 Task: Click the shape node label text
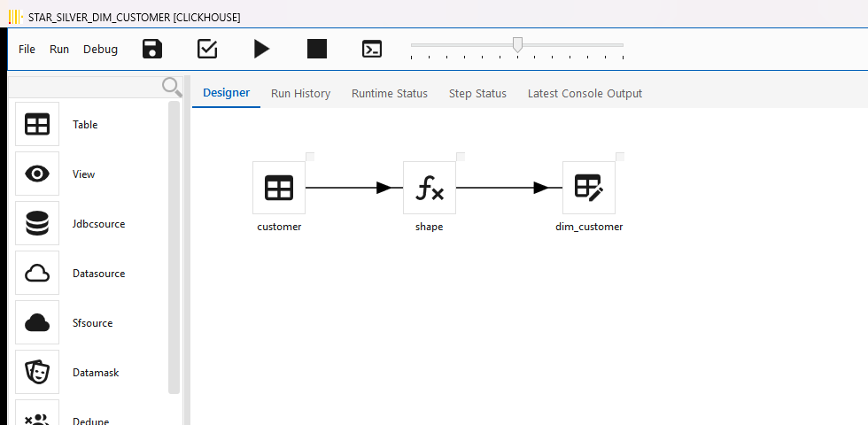pyautogui.click(x=429, y=227)
